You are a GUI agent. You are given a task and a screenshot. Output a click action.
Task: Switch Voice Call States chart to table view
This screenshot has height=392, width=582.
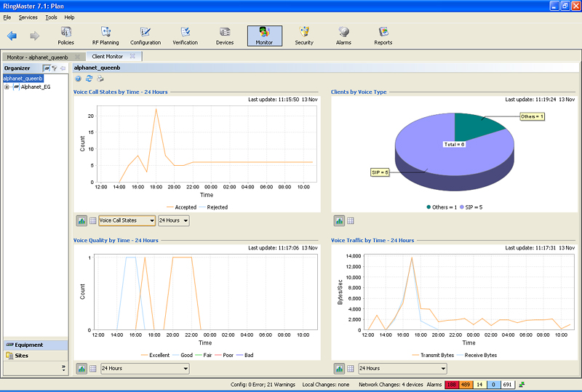(x=92, y=220)
